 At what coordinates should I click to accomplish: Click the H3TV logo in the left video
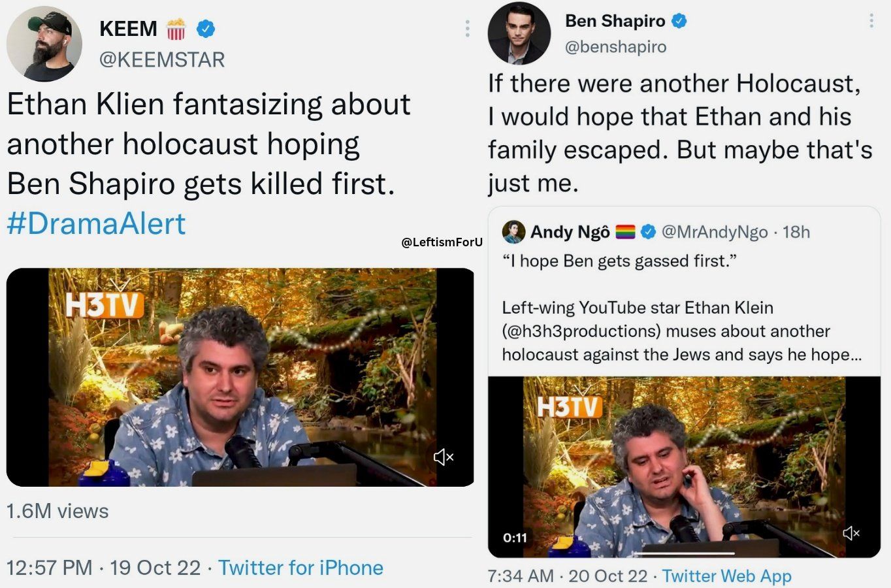pyautogui.click(x=105, y=304)
